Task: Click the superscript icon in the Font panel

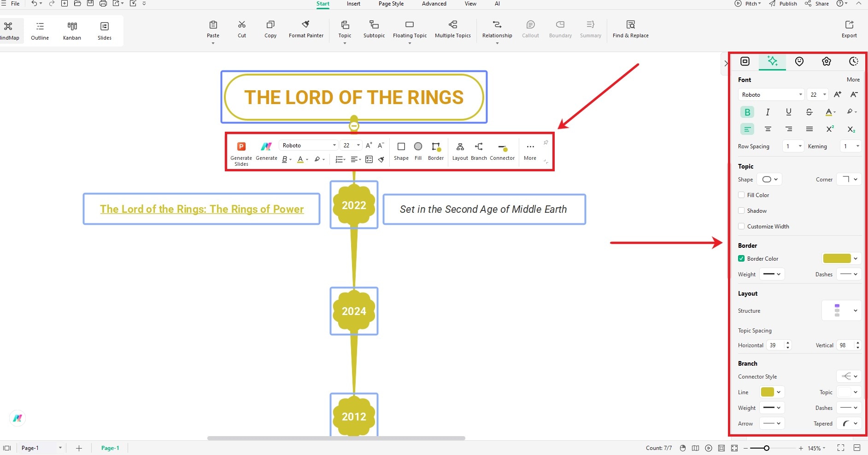Action: [x=830, y=129]
